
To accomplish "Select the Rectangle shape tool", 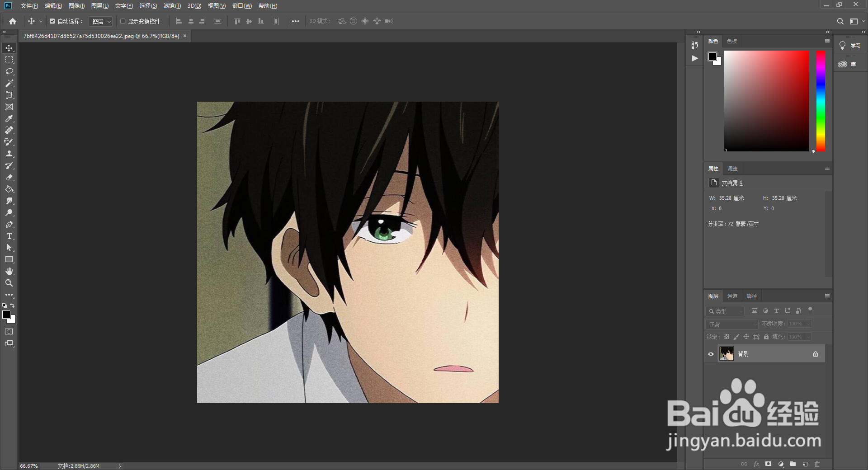I will [x=9, y=259].
